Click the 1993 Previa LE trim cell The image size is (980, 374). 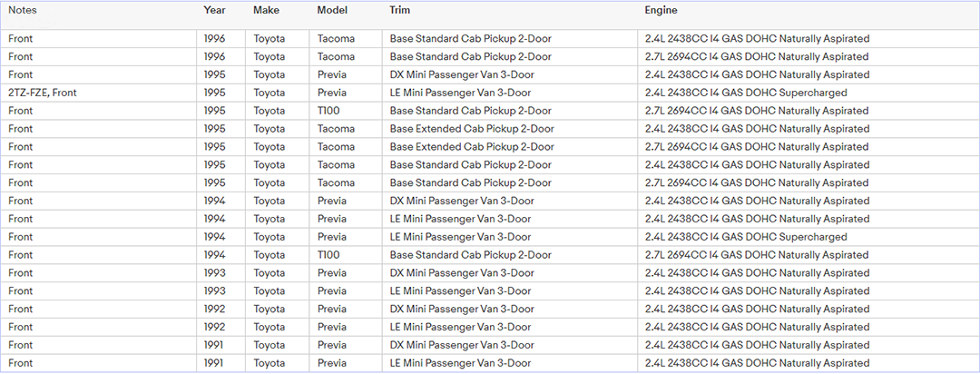click(460, 290)
